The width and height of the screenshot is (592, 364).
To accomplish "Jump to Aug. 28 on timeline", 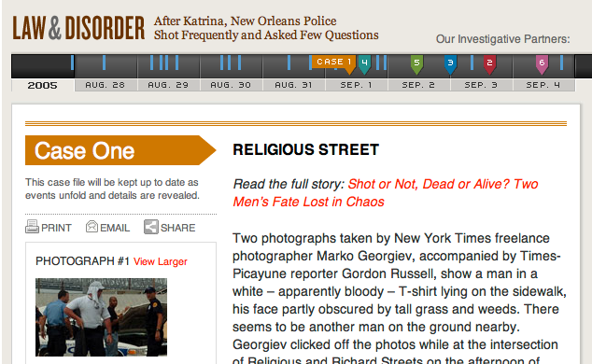I will pos(106,85).
